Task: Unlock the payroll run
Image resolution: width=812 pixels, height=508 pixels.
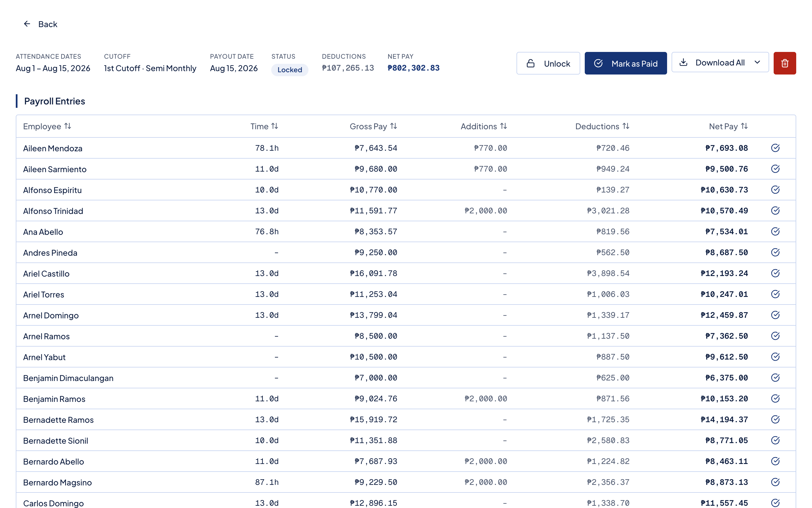Action: point(548,63)
